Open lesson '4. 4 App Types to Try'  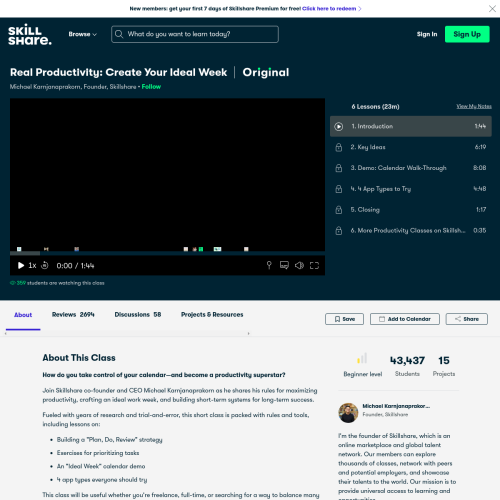pos(411,189)
